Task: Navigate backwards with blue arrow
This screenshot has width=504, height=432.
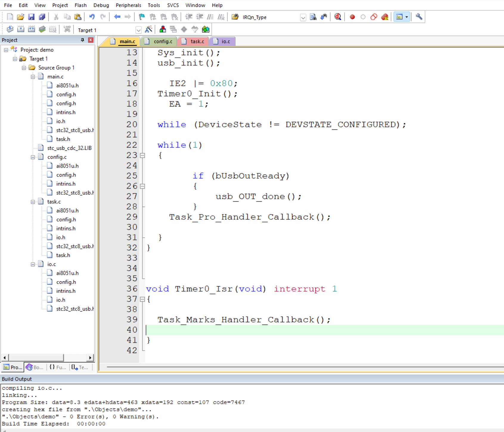Action: [x=117, y=17]
